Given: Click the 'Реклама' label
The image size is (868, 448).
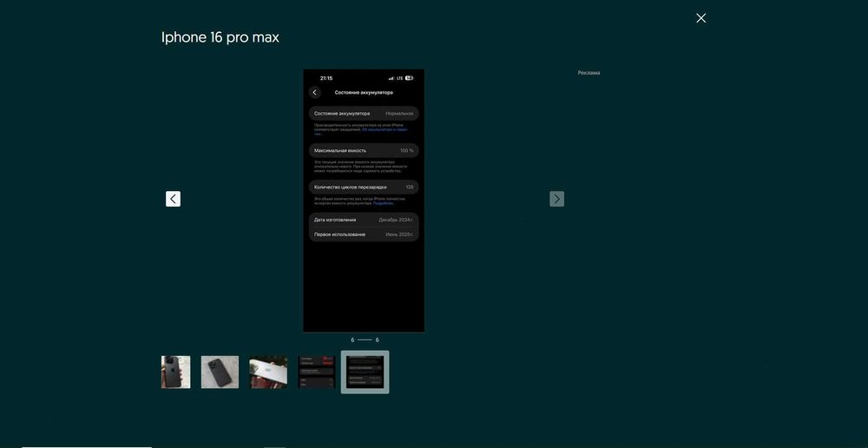Looking at the screenshot, I should coord(589,73).
